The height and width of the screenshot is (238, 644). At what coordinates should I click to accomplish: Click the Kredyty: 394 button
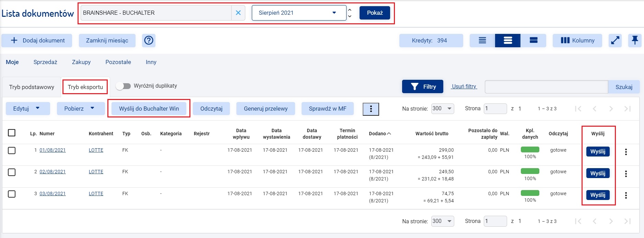pos(431,40)
